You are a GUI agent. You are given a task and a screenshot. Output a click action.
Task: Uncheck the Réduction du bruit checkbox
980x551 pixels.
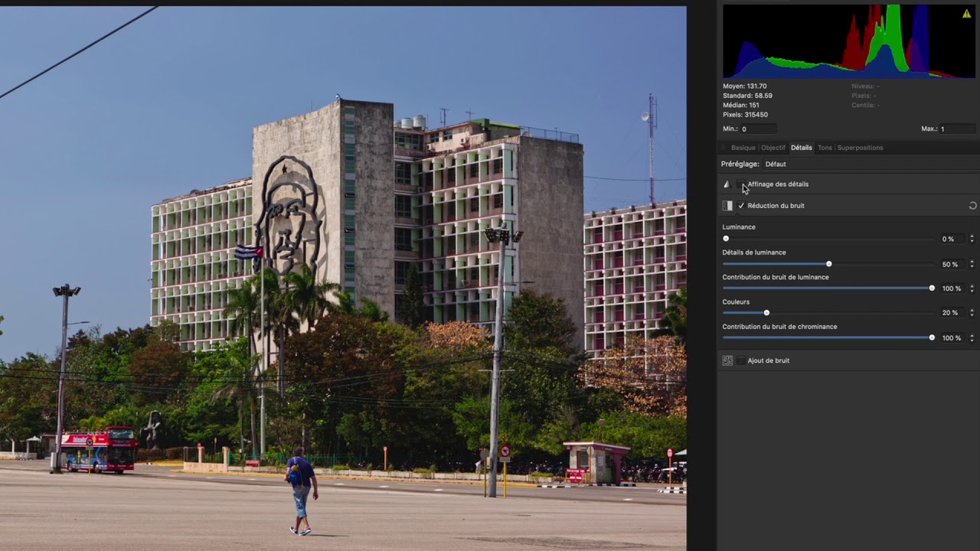(x=741, y=206)
